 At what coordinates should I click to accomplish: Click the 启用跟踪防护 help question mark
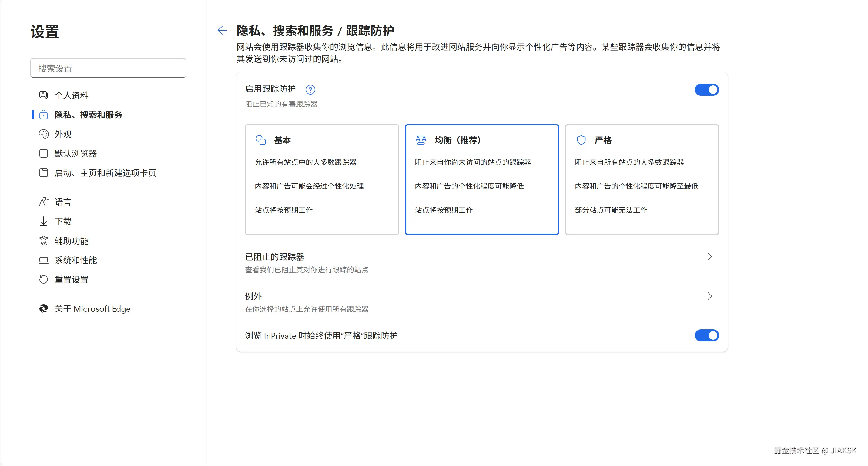[310, 90]
